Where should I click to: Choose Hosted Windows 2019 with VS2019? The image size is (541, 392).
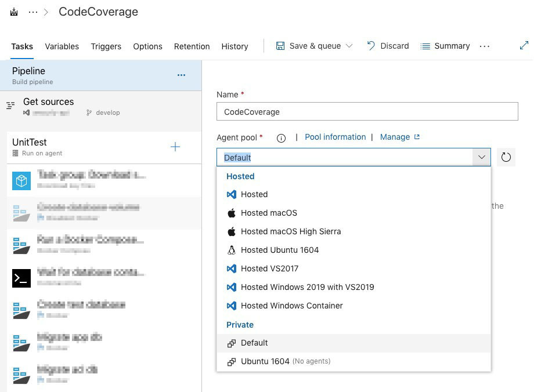(x=354, y=287)
